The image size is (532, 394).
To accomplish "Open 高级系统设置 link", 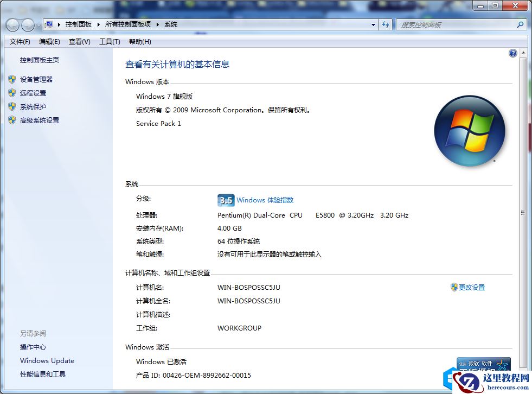I will click(x=40, y=120).
